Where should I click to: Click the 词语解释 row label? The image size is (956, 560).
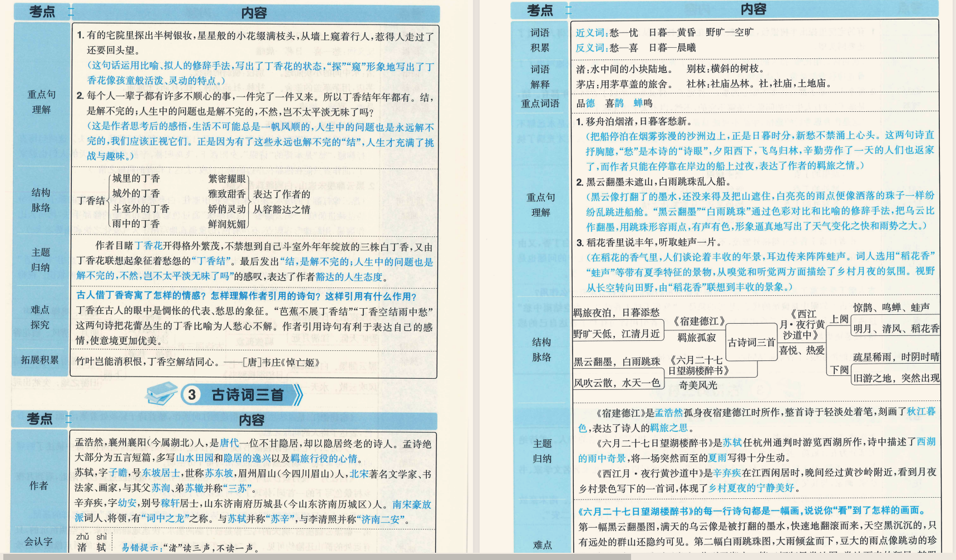tap(540, 77)
